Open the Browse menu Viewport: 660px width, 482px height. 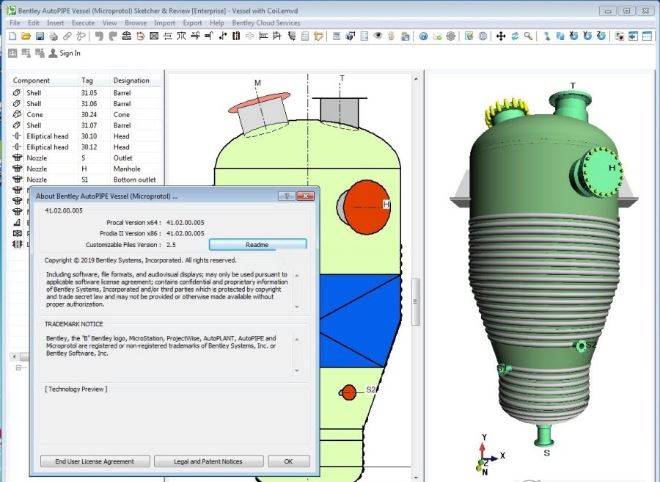click(136, 23)
